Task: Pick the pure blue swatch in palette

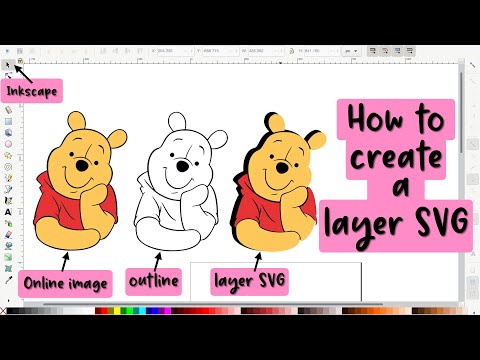Action: coord(155,311)
